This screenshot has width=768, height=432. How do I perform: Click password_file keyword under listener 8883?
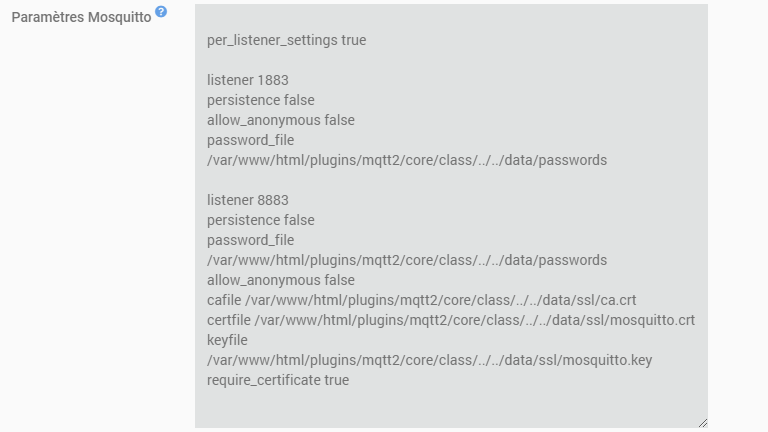pos(251,240)
